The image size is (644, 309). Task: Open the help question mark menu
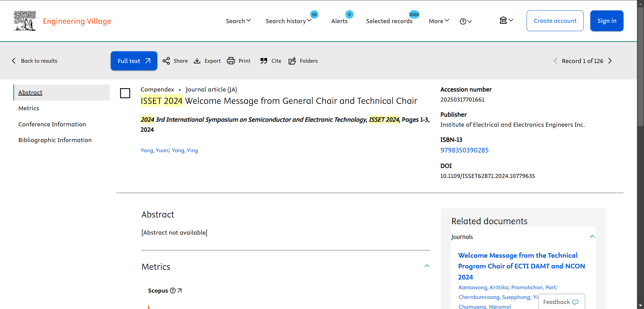point(466,21)
